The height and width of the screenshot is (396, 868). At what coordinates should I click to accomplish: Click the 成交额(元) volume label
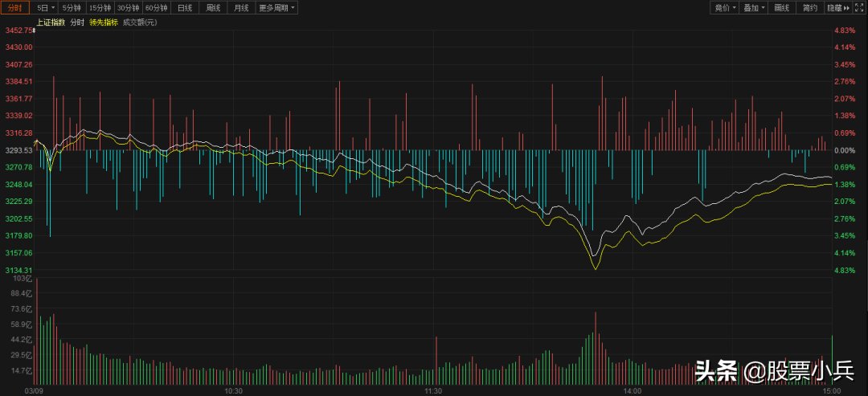pyautogui.click(x=140, y=22)
